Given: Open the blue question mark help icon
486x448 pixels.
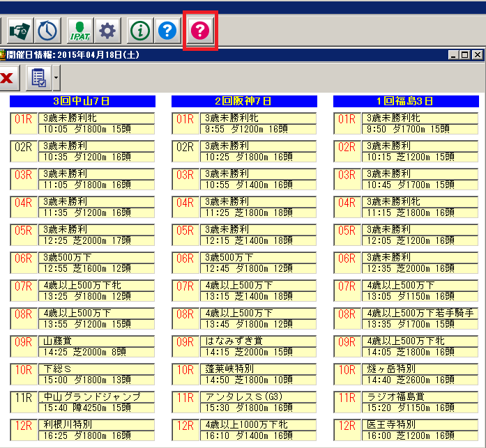Looking at the screenshot, I should (x=167, y=31).
